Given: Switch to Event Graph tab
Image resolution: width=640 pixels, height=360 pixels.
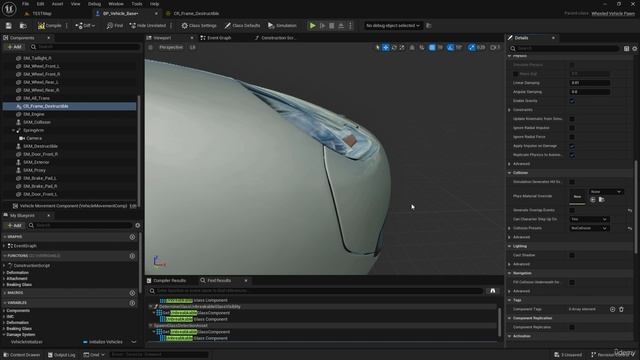Looking at the screenshot, I should 215,38.
